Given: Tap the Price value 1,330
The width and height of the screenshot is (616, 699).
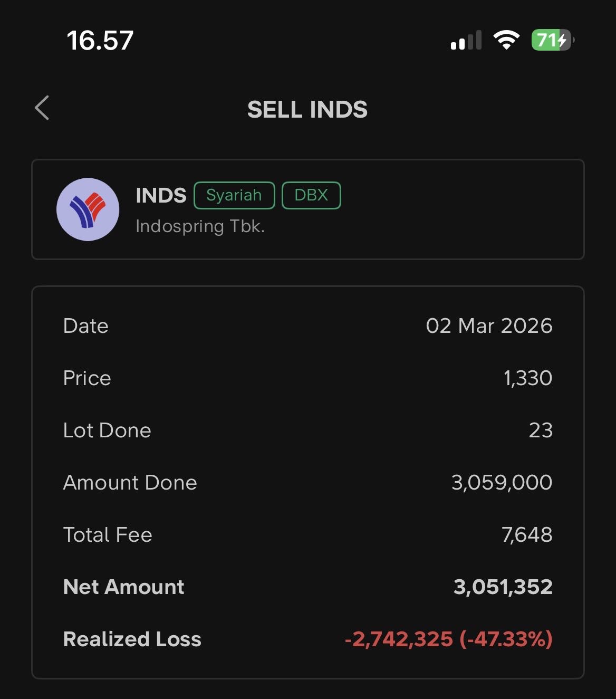Looking at the screenshot, I should (527, 378).
